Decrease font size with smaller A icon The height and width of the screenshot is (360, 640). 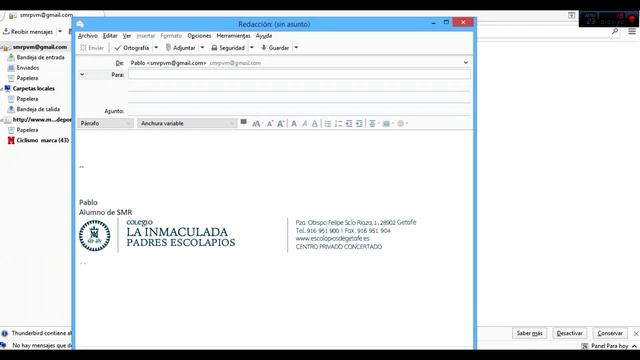click(270, 124)
